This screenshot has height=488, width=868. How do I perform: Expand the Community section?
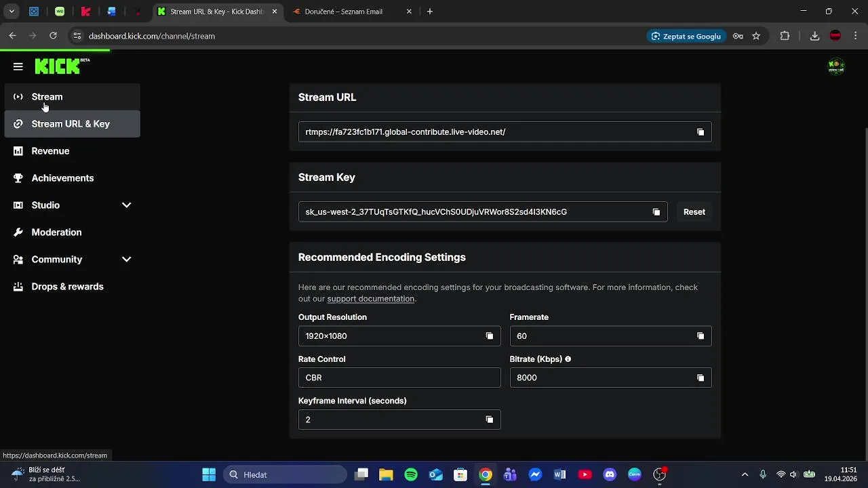(126, 260)
